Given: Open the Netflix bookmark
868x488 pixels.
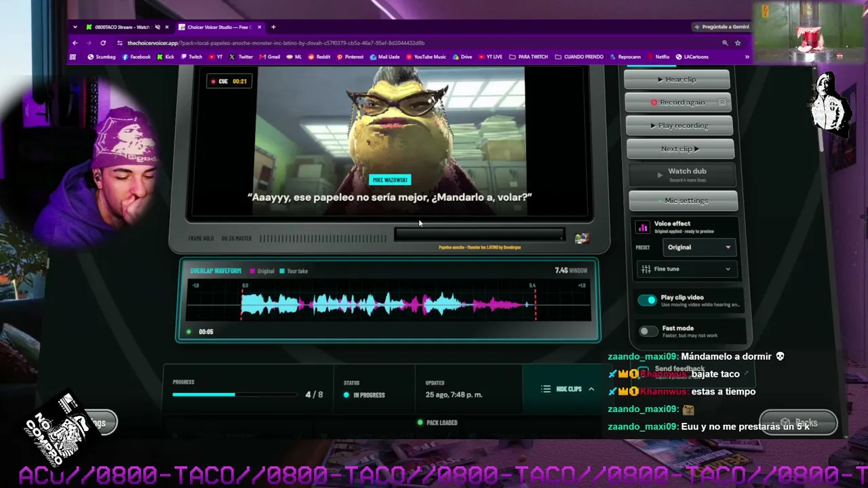Looking at the screenshot, I should [658, 57].
